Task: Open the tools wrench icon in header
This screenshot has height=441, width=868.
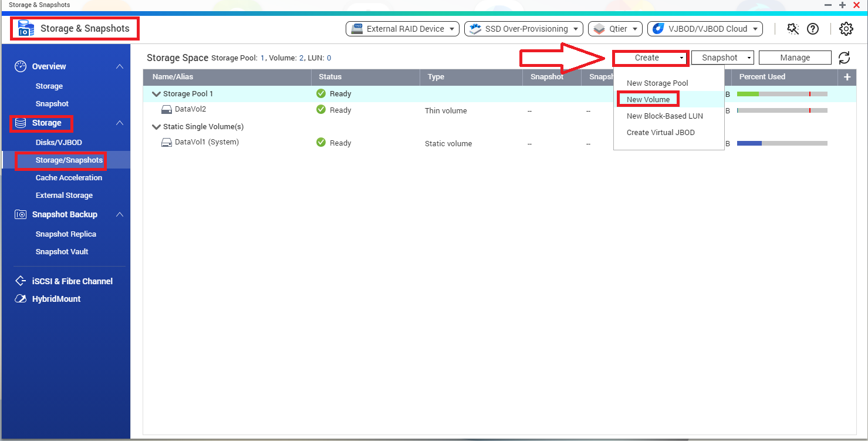Action: [x=793, y=29]
